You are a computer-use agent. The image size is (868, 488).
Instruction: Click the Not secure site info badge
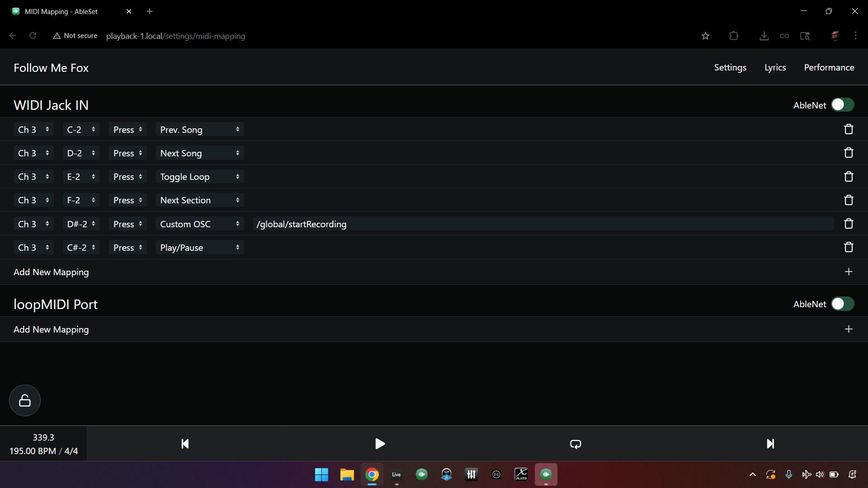[x=75, y=36]
